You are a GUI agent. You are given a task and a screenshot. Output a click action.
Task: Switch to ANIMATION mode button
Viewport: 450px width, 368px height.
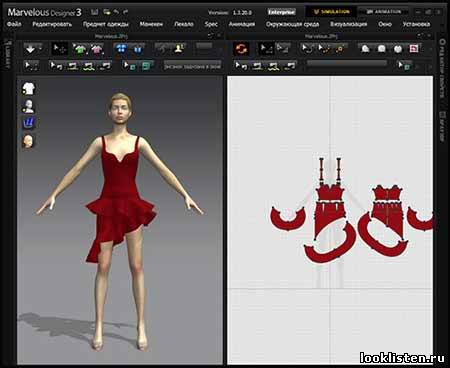click(384, 12)
